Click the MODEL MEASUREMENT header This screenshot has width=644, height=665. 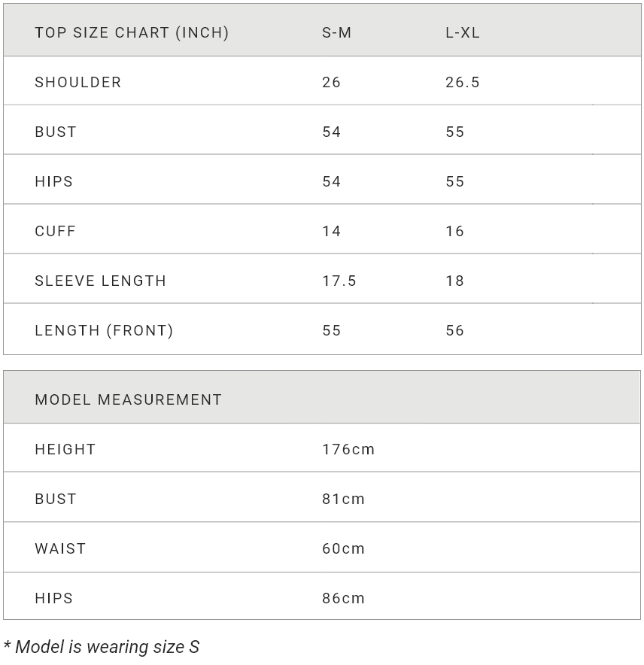[x=128, y=399]
